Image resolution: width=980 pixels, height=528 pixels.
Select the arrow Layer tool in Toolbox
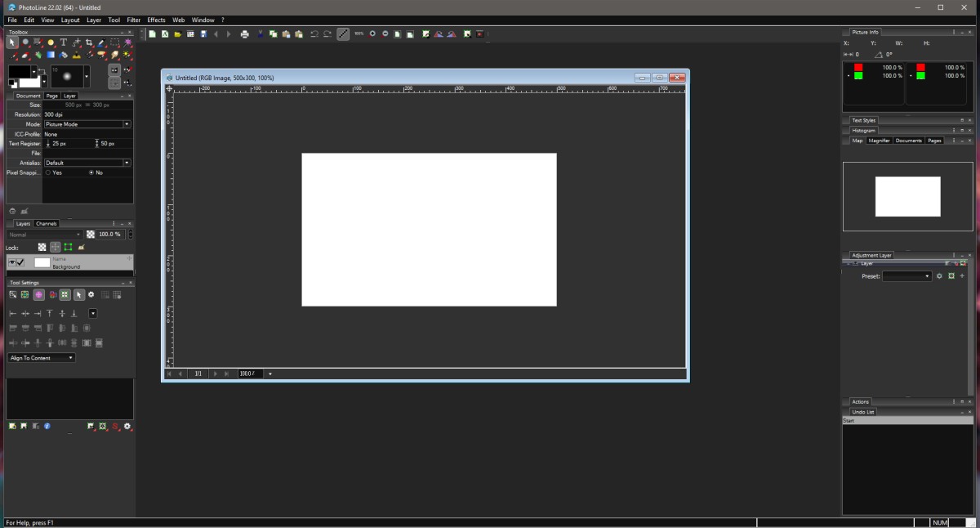[x=12, y=43]
